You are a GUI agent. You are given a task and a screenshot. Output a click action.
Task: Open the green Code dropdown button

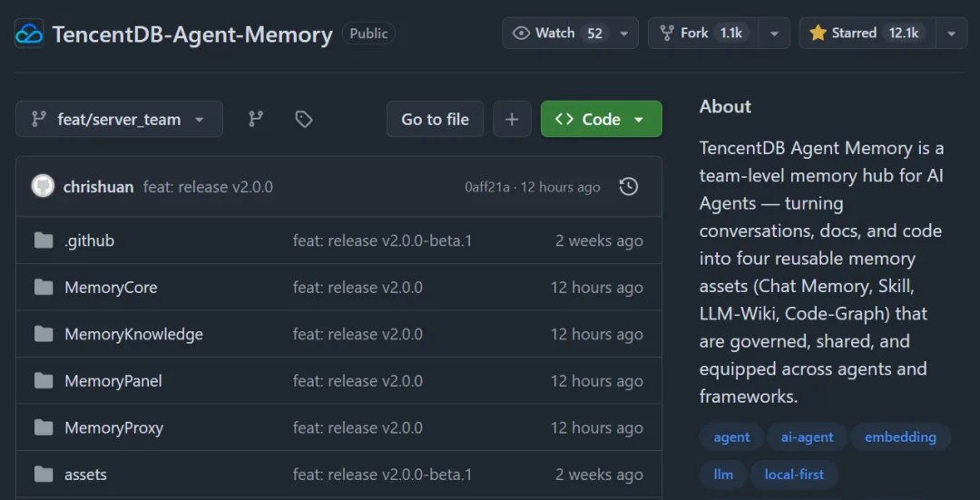602,119
